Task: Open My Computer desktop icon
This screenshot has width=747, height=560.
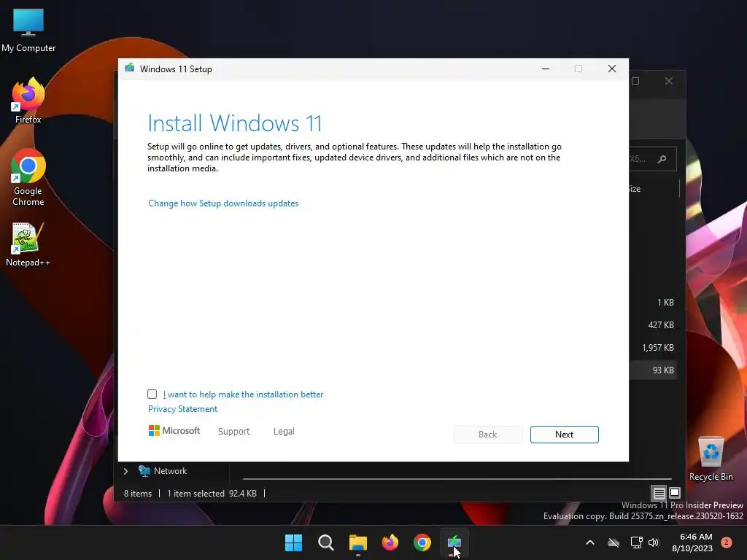Action: click(28, 30)
